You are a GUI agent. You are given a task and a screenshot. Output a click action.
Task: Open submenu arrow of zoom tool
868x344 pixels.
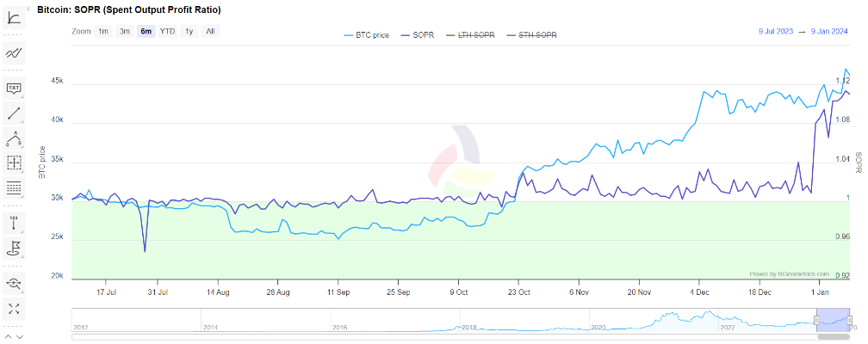coord(22,292)
